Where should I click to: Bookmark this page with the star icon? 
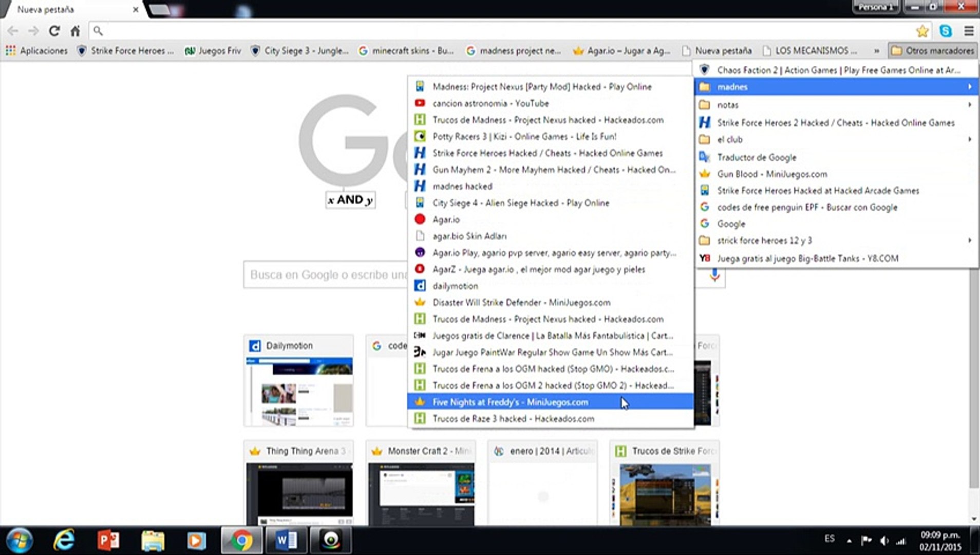[922, 31]
